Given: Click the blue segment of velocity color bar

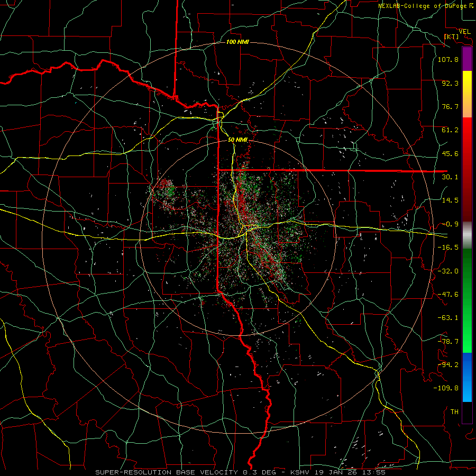Looking at the screenshot, I should 467,377.
